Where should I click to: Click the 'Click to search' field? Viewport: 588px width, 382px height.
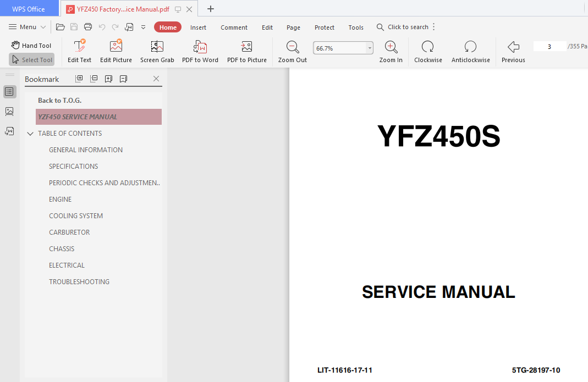403,27
